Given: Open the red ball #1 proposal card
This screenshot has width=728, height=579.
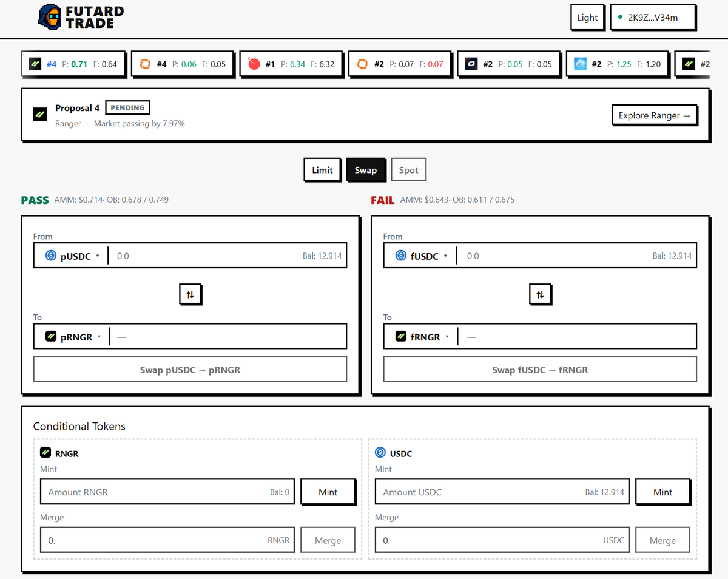Looking at the screenshot, I should coord(291,64).
